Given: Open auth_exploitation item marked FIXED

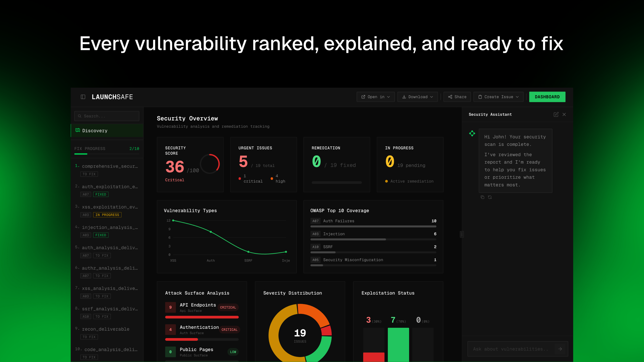Looking at the screenshot, I should pos(110,187).
